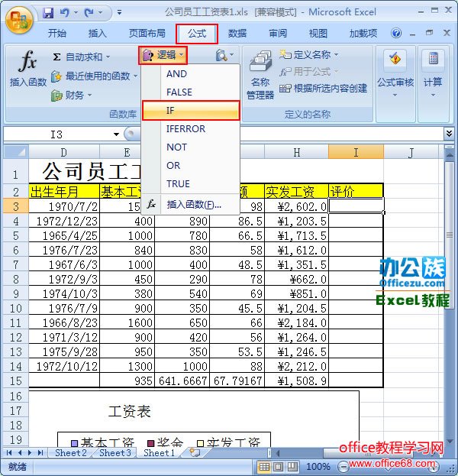Go to last sheet navigation arrow

click(x=40, y=453)
